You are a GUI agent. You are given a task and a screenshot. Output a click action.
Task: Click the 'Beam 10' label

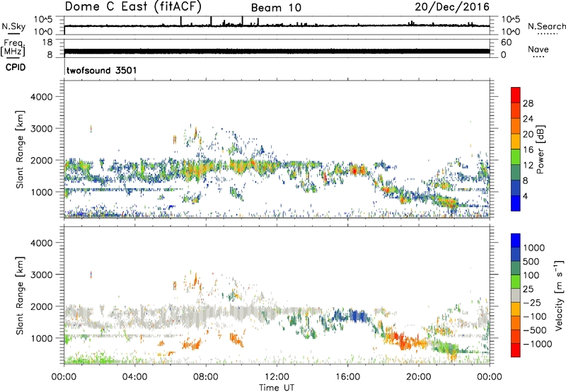tap(276, 8)
